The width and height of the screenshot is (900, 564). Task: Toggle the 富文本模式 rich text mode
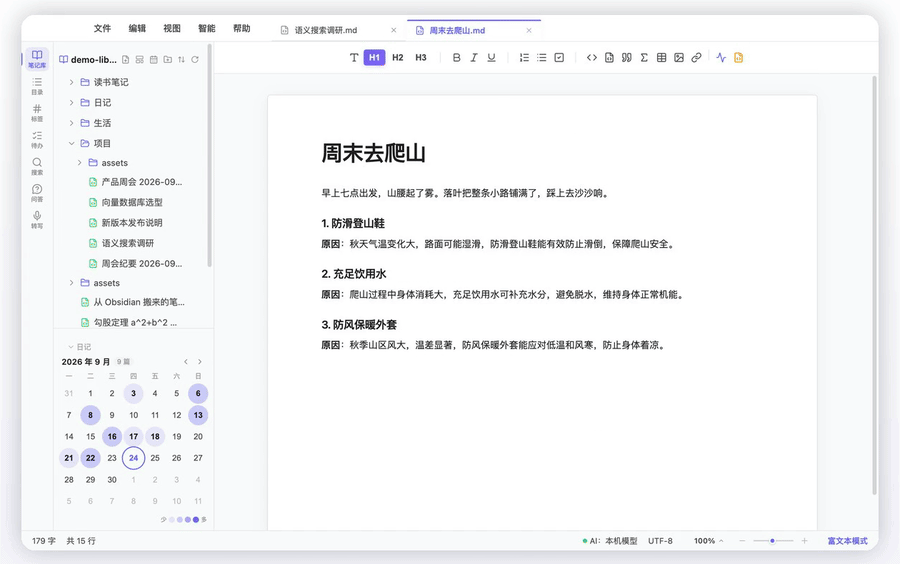click(x=847, y=541)
